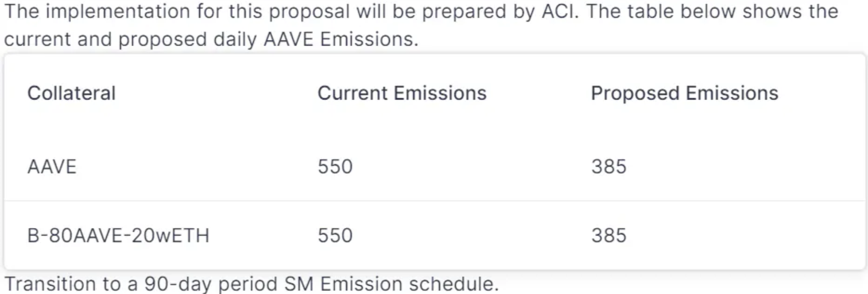
Task: Click the Current Emissions column header
Action: (402, 93)
